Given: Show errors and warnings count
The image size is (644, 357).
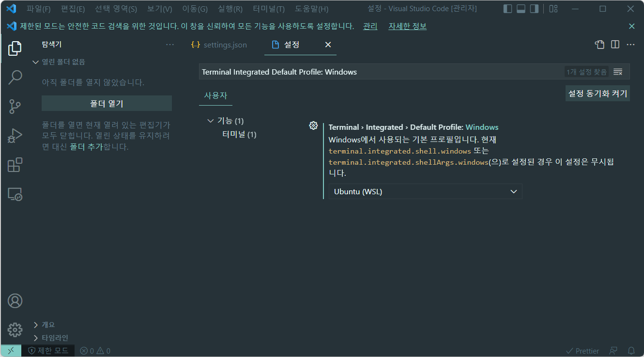Looking at the screenshot, I should 95,351.
